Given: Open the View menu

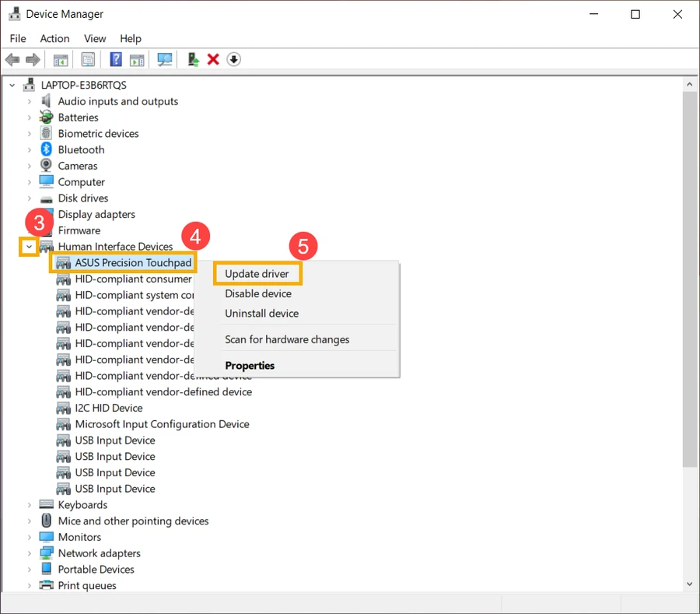Looking at the screenshot, I should (95, 38).
